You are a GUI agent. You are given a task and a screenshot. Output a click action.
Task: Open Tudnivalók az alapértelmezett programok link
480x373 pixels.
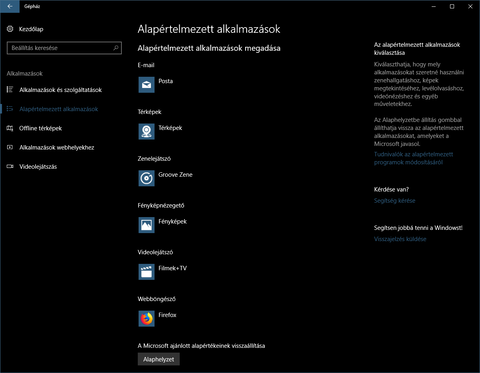click(413, 158)
